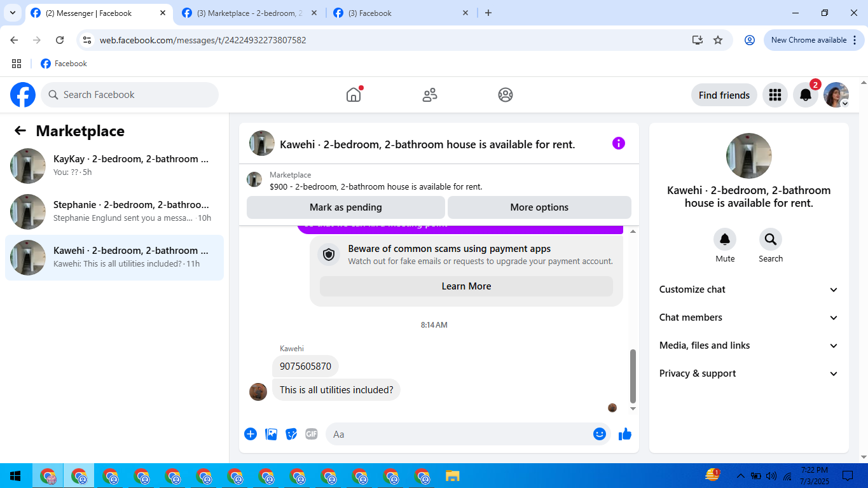868x488 pixels.
Task: Select the Messenger | Facebook tab
Action: 99,13
